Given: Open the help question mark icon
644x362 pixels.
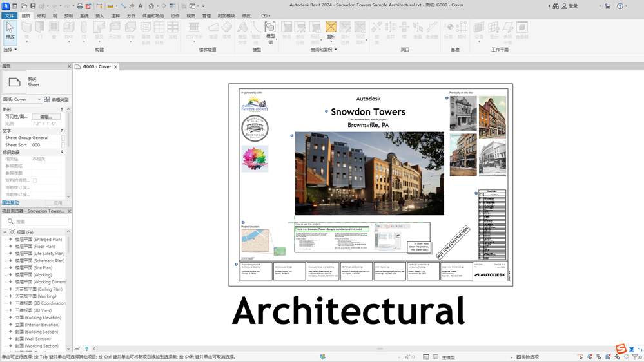Looking at the screenshot, I should [x=620, y=6].
